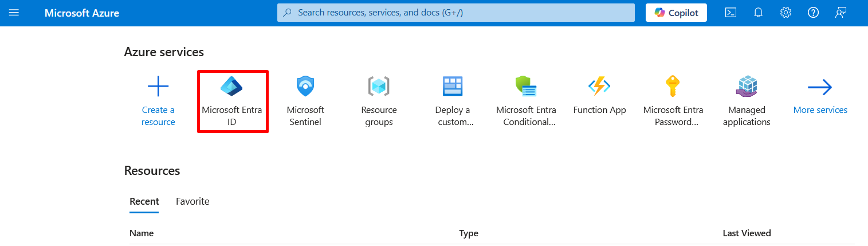Click the Create a resource link text
The width and height of the screenshot is (868, 246).
pyautogui.click(x=158, y=116)
